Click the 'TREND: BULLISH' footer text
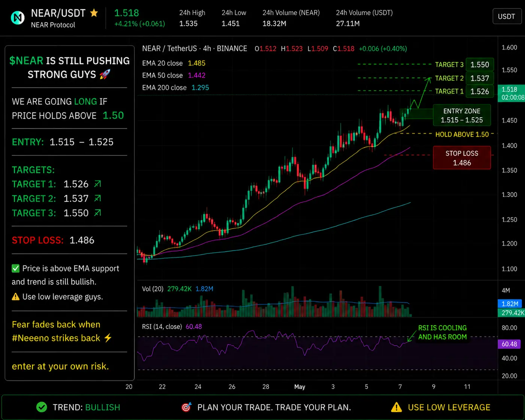This screenshot has height=420, width=525. (87, 407)
